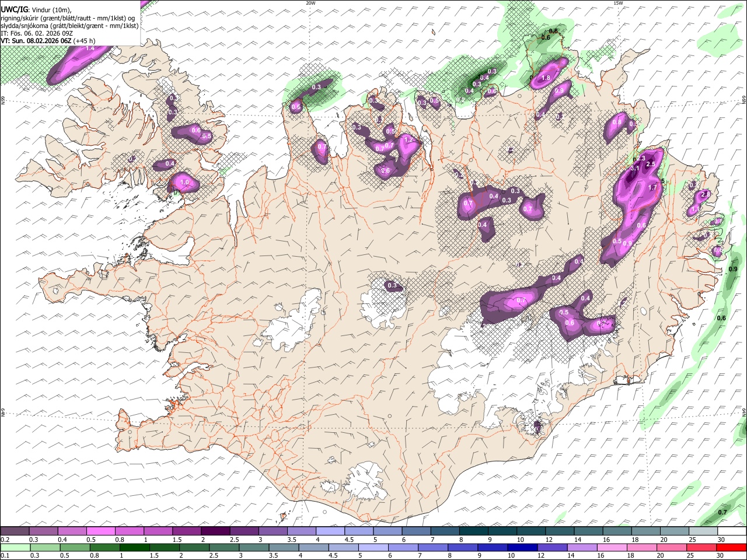Pick the upper legend swatch starting at 1.5
Screen dimensions: 747x560
pos(187,531)
